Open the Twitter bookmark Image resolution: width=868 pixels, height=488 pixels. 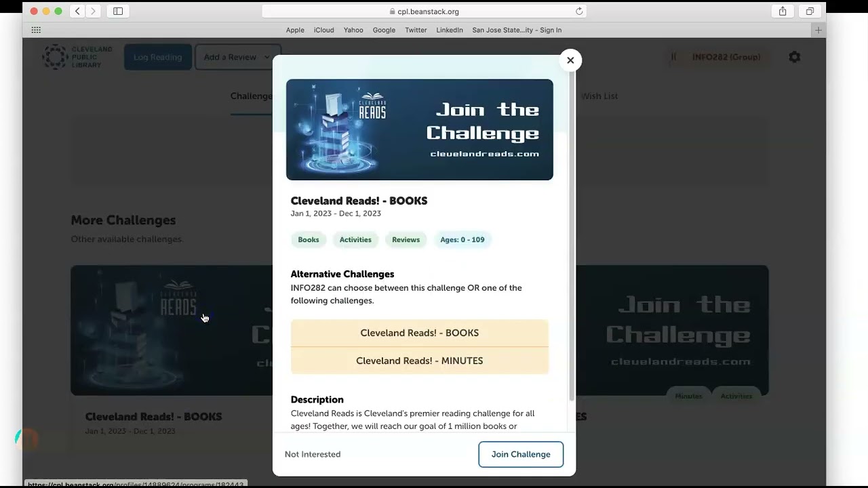point(416,30)
